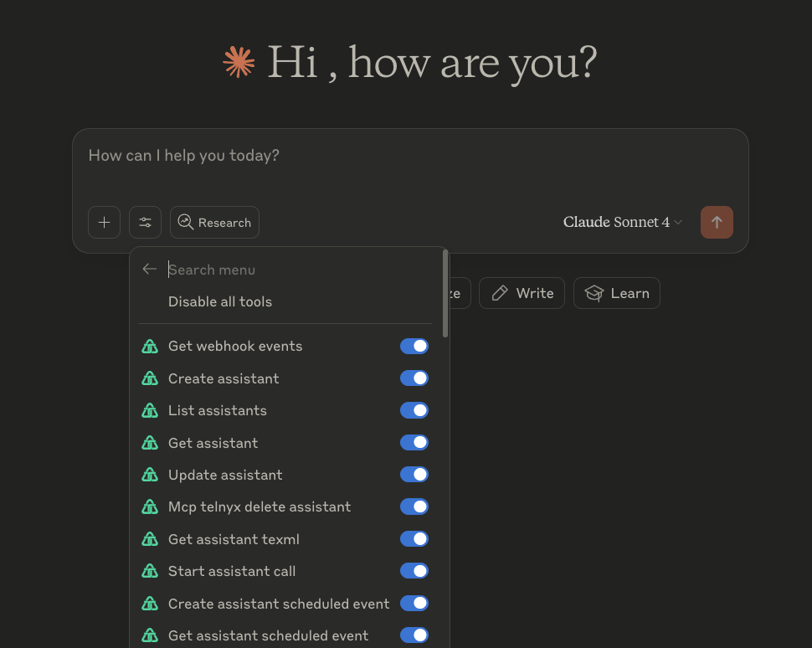Click Telnyx icon beside Get assistant texml
This screenshot has height=648, width=812.
(150, 538)
